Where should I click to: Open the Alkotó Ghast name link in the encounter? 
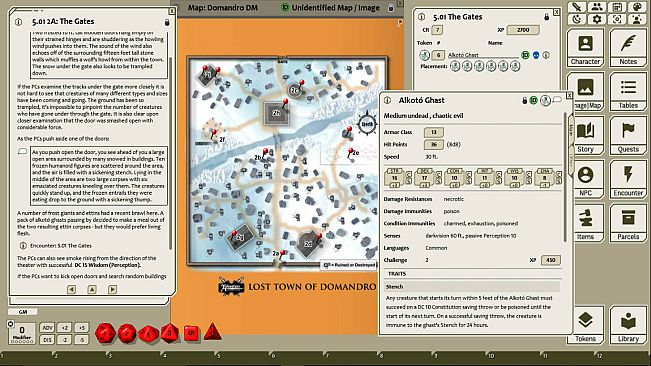pos(463,55)
